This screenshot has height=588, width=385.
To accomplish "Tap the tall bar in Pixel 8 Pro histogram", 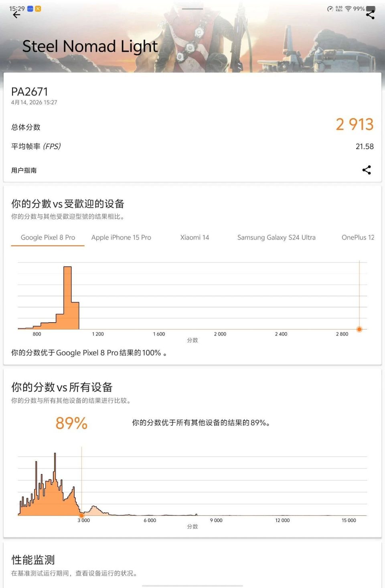I will click(x=67, y=297).
